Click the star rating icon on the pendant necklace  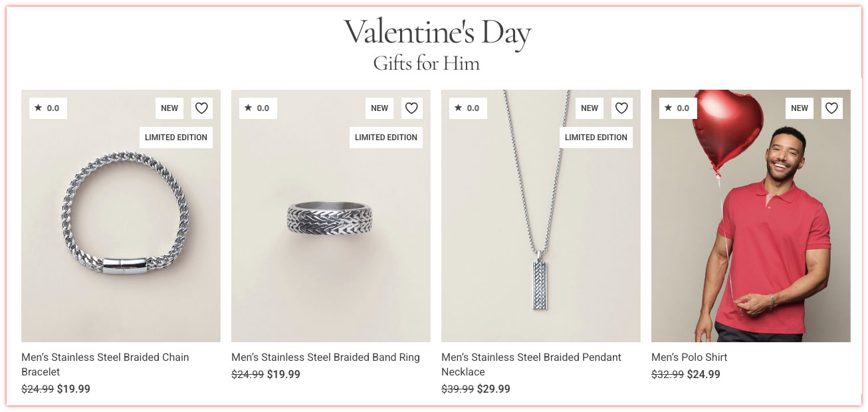(x=467, y=108)
